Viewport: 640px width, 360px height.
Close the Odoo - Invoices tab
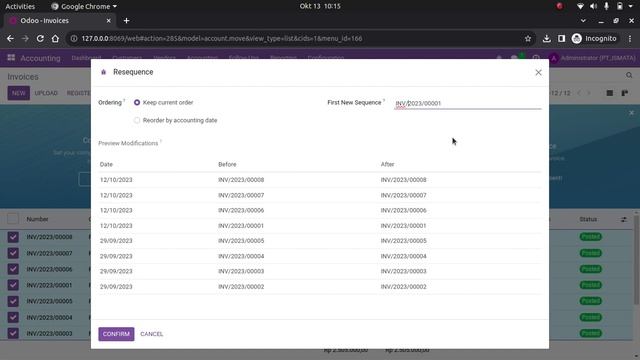(x=109, y=20)
